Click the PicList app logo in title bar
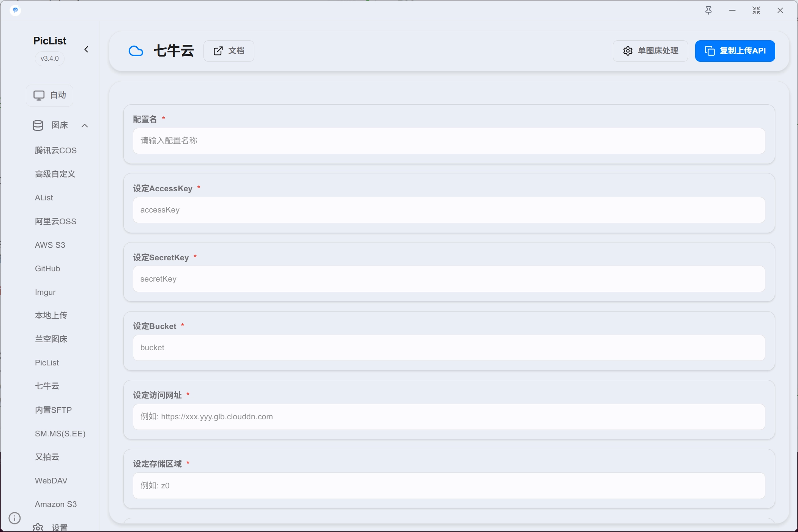Screen dimensions: 798x532 click(15, 10)
